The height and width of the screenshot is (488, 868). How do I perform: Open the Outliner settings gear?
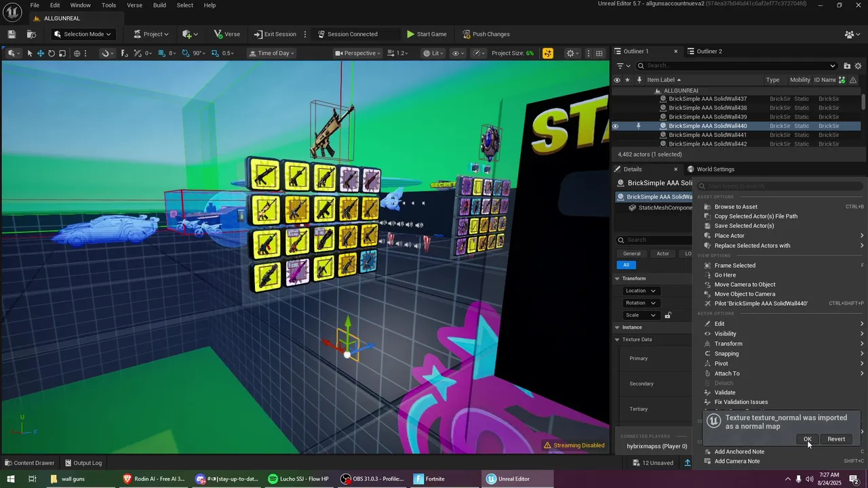pos(859,66)
